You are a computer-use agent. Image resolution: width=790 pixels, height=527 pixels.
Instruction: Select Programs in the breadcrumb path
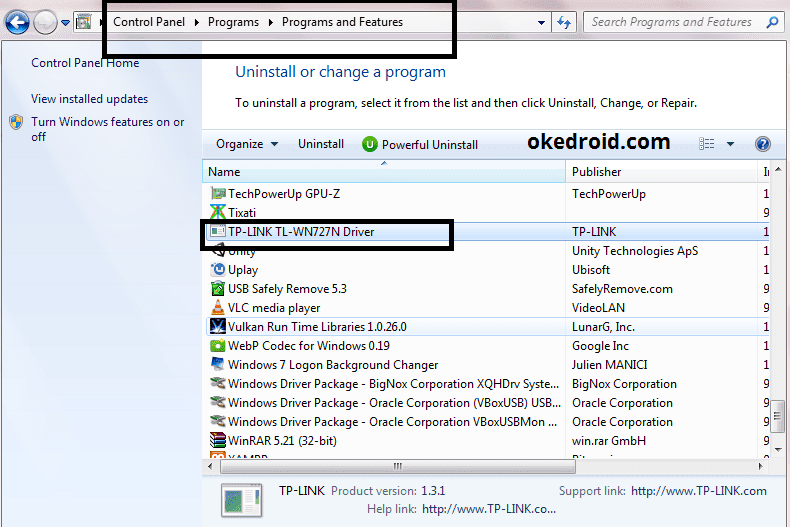tap(233, 22)
